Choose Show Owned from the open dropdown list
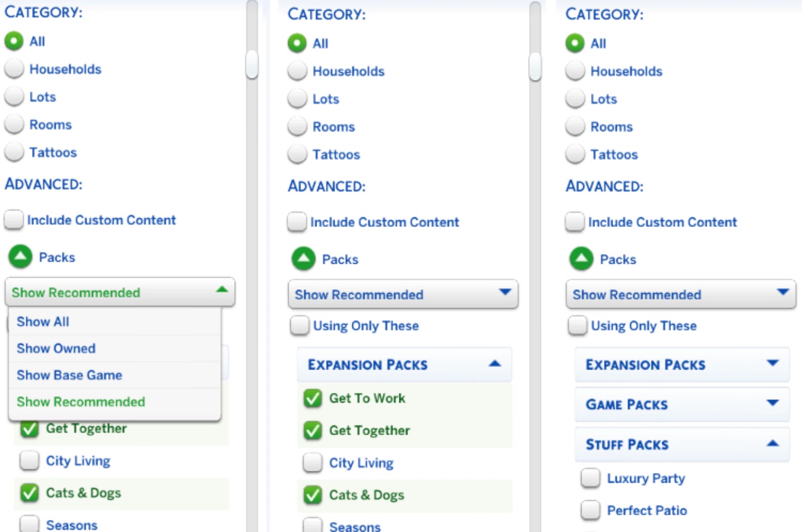This screenshot has height=532, width=802. [56, 348]
